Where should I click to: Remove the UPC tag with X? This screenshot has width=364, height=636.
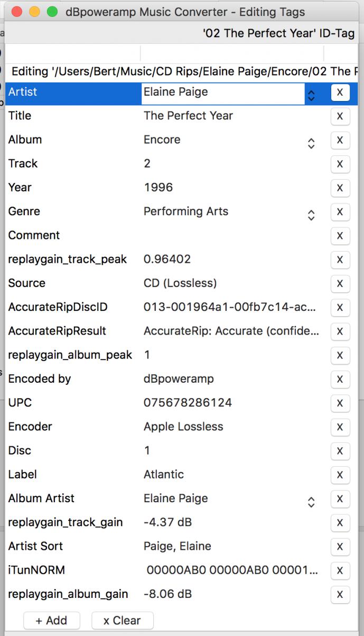coord(340,403)
